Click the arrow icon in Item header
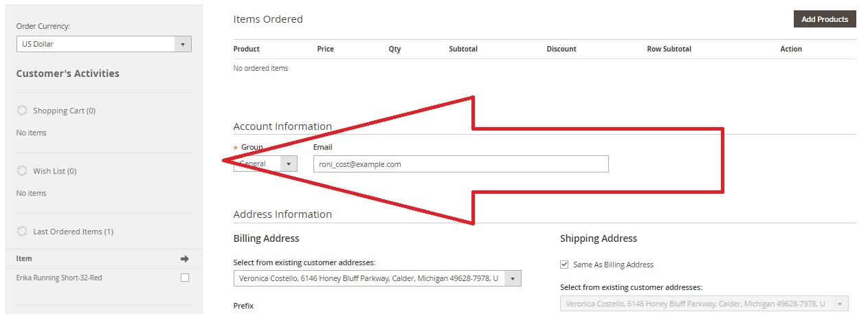This screenshot has width=868, height=314. [184, 259]
